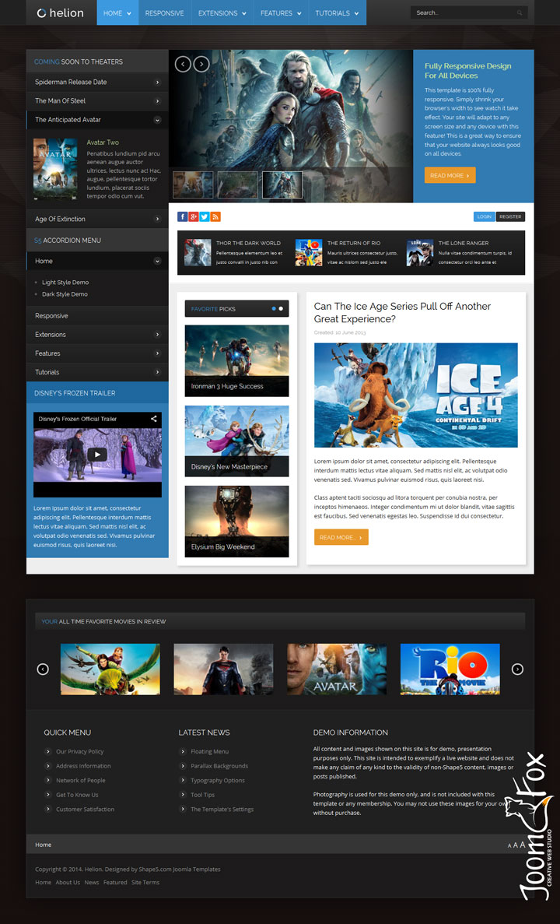560x924 pixels.
Task: Open Superman movie thumbnail in carousel
Action: pyautogui.click(x=223, y=669)
